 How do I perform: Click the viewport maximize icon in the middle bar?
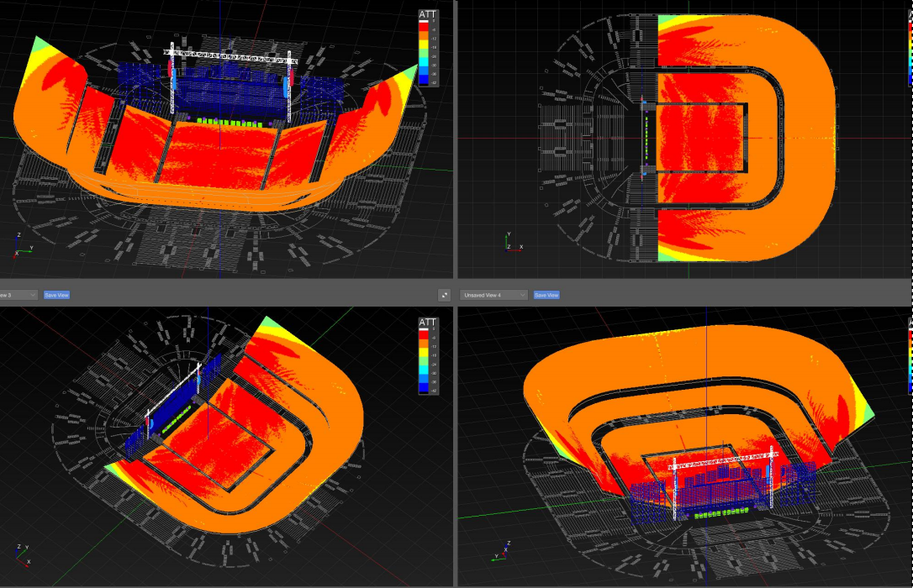[x=444, y=295]
